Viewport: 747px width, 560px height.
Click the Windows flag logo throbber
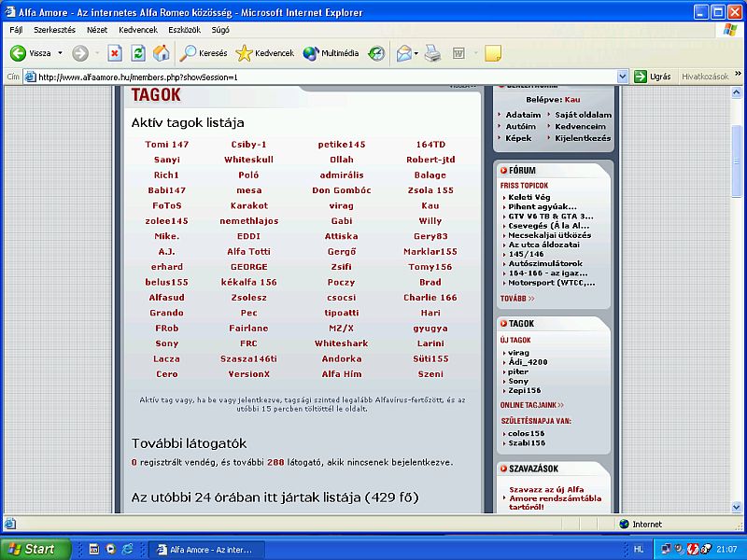[x=730, y=30]
